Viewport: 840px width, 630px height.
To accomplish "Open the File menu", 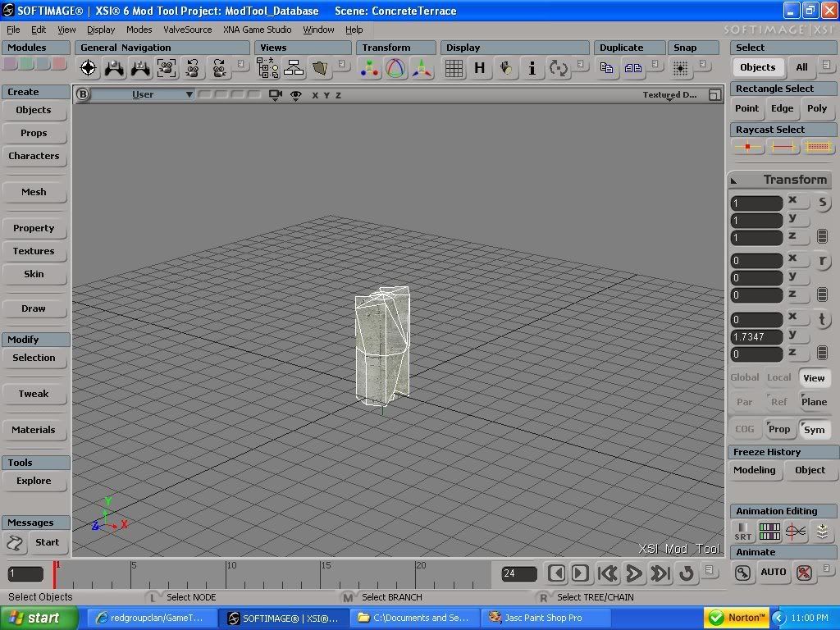I will point(13,30).
